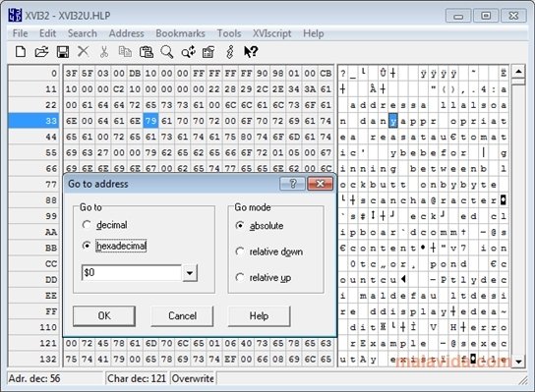Click Char dec: 121 in status bar
The width and height of the screenshot is (535, 392).
pyautogui.click(x=137, y=378)
